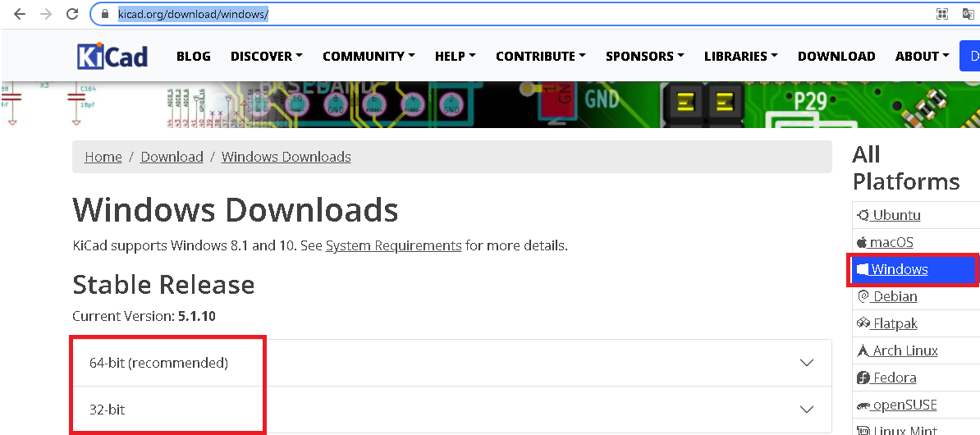The height and width of the screenshot is (435, 980).
Task: Click the Download breadcrumb link
Action: tap(172, 157)
